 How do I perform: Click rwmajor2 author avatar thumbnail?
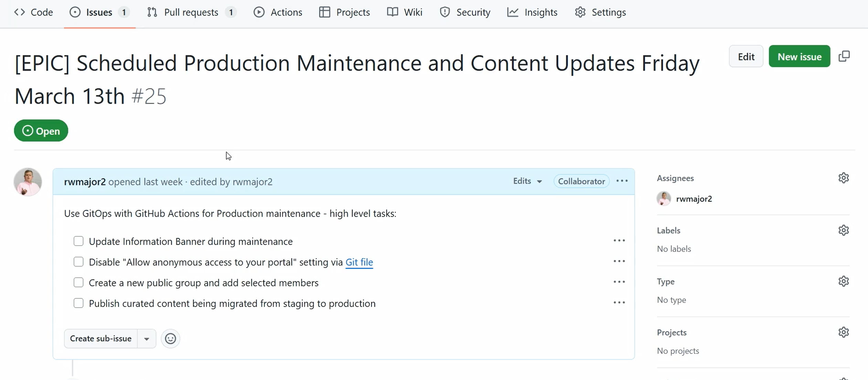[28, 182]
